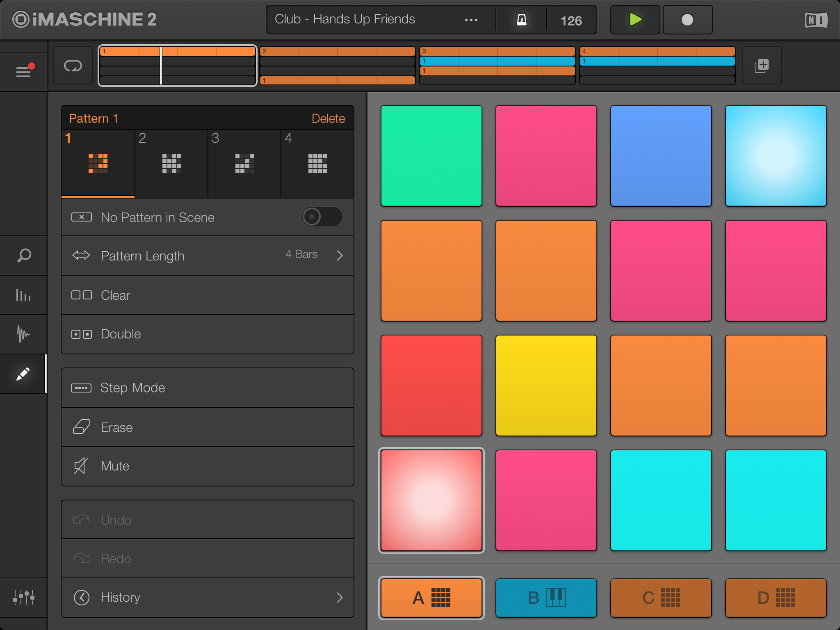Image resolution: width=840 pixels, height=630 pixels.
Task: Select scene 4 in the arranger
Action: point(657,66)
